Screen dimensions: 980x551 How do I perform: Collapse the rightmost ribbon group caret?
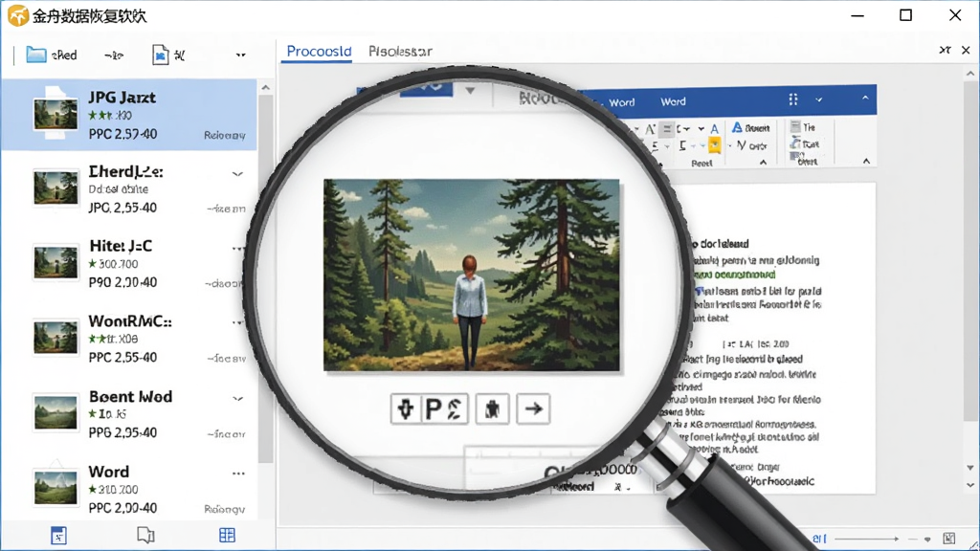tap(866, 161)
